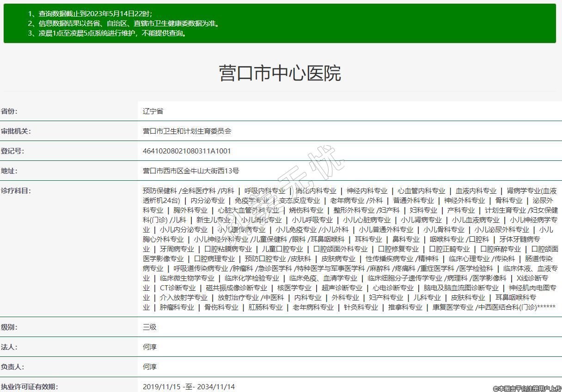
Task: Select 营口市卫生和计划生育委员会 text
Action: 187,131
